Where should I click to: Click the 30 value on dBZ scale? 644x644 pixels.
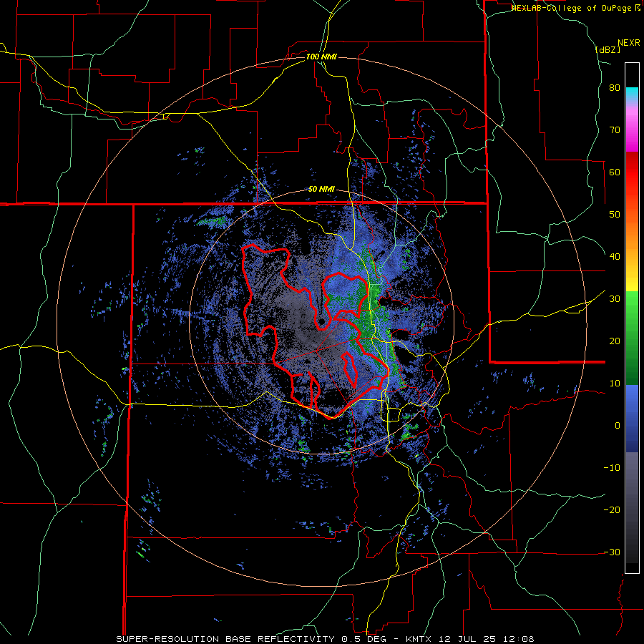coord(615,298)
